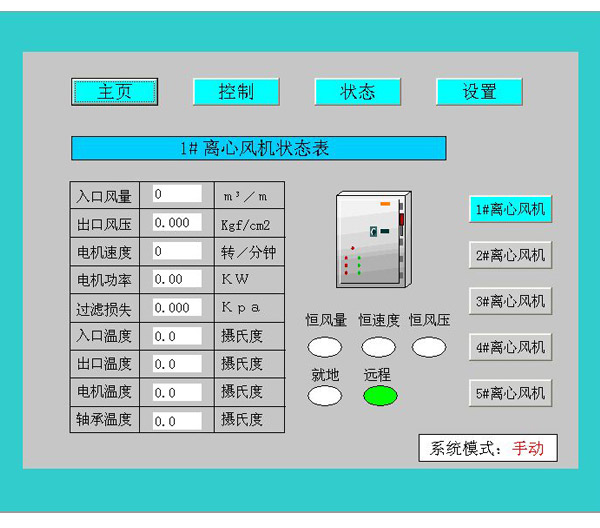Click the 系统模式 手动 mode box

487,448
